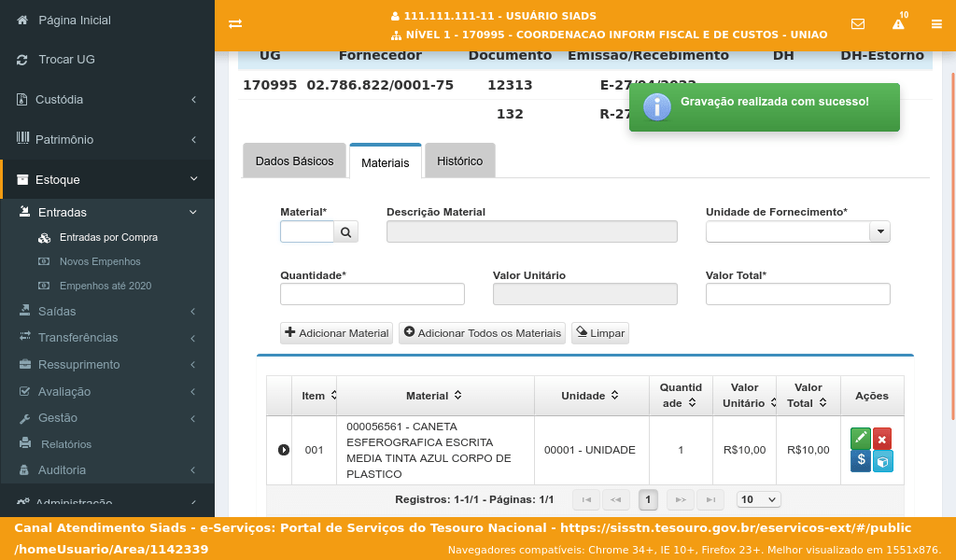Viewport: 956px width, 560px height.
Task: Click the Limpar button
Action: (x=600, y=333)
